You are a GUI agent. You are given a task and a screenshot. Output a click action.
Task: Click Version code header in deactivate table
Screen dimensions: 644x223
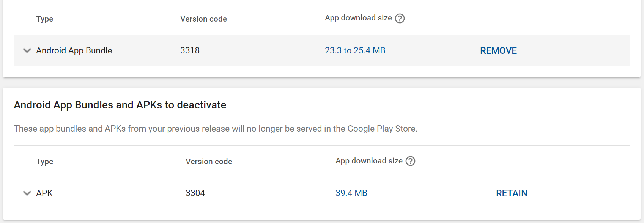[209, 162]
